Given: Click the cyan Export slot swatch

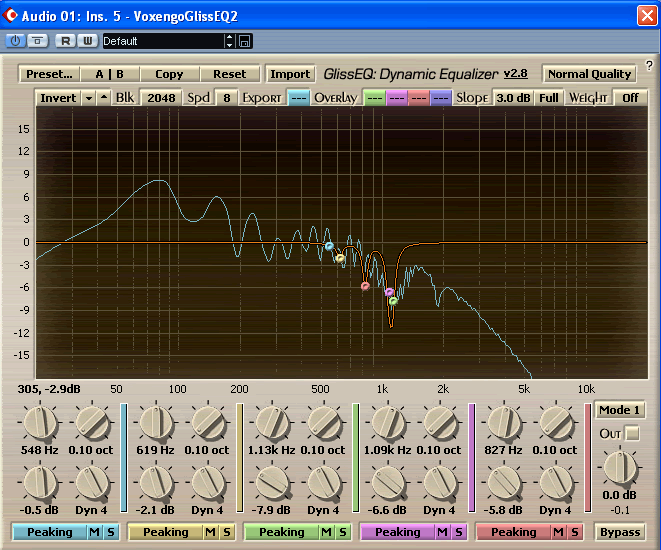Looking at the screenshot, I should coord(299,98).
